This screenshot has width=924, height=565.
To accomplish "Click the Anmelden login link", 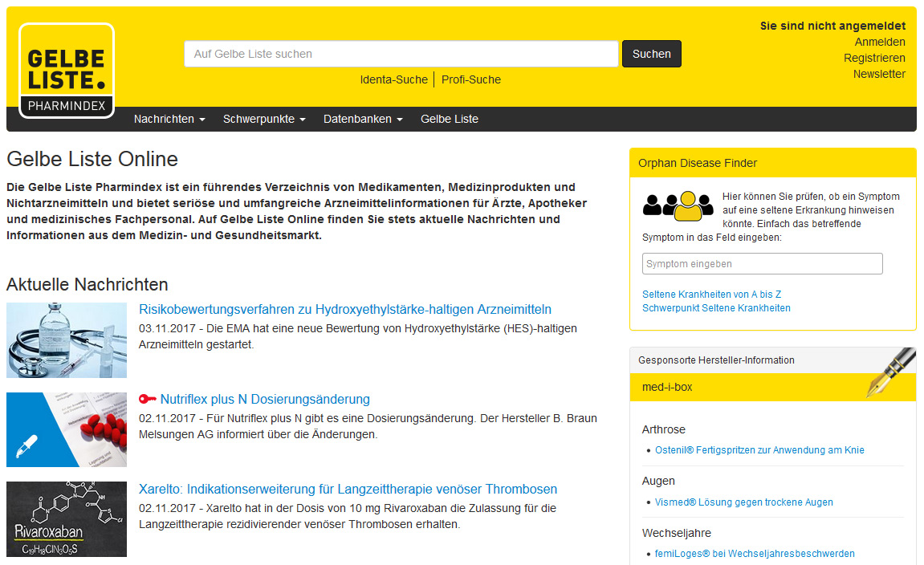I will [x=880, y=42].
